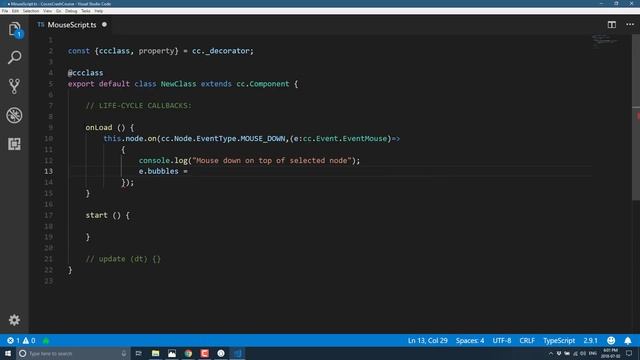Viewport: 640px width, 360px height.
Task: Open the Windows Start menu
Action: click(x=8, y=353)
